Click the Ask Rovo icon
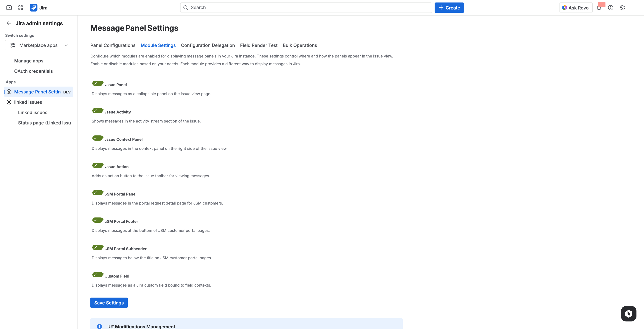Screen dimensions: 644x329 tap(565, 8)
